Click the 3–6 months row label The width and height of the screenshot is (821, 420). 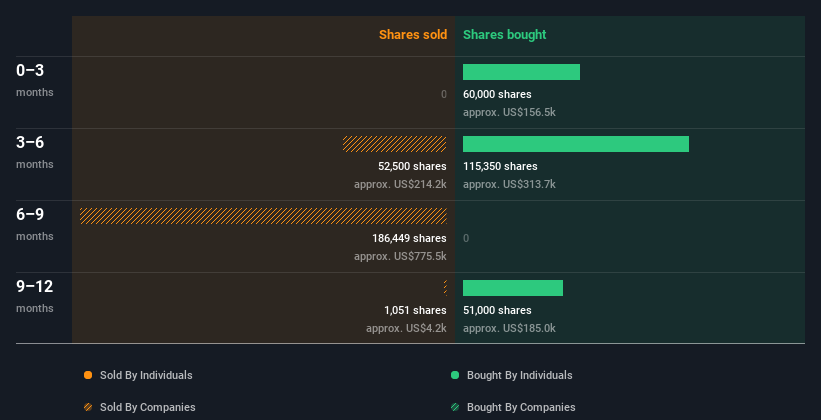(35, 152)
